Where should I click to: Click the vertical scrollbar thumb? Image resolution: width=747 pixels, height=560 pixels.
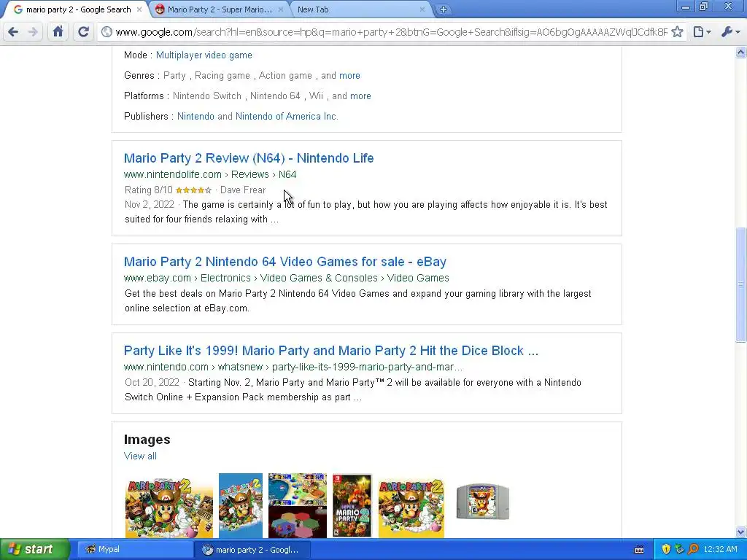pyautogui.click(x=741, y=285)
